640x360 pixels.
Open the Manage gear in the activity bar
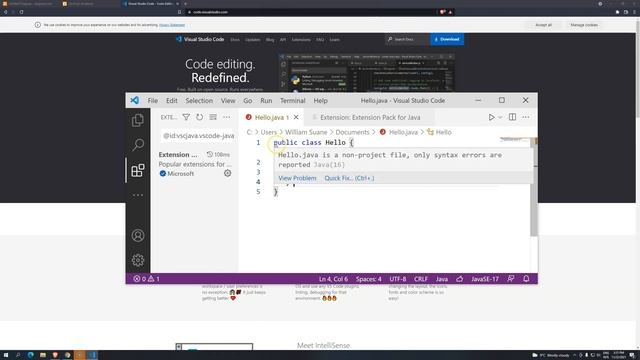point(138,260)
